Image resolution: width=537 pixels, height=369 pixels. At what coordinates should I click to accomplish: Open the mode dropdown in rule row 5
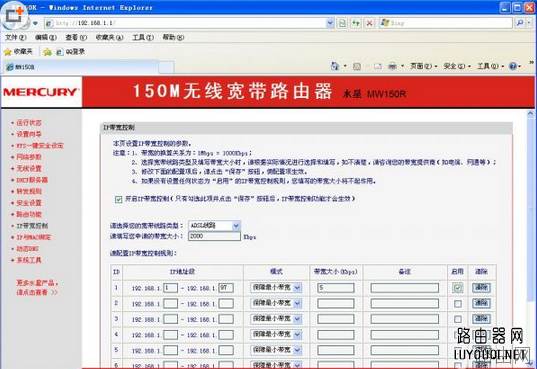pos(276,350)
